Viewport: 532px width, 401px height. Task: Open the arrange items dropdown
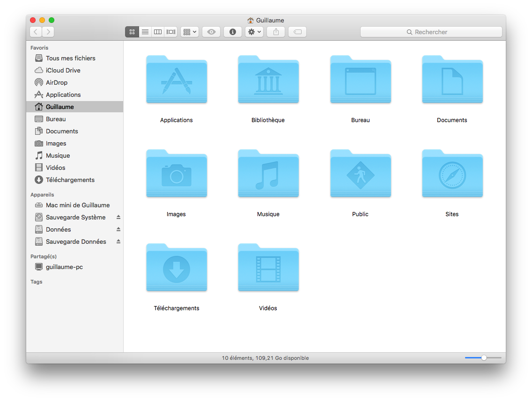pyautogui.click(x=190, y=32)
